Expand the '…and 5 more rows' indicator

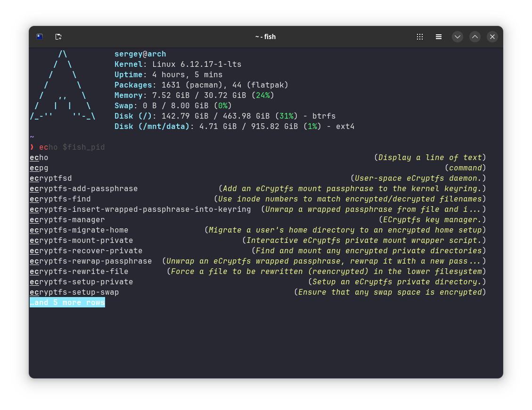click(67, 303)
